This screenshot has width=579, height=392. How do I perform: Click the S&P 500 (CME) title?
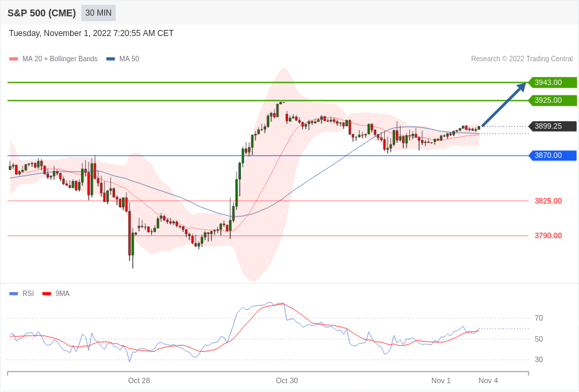42,13
